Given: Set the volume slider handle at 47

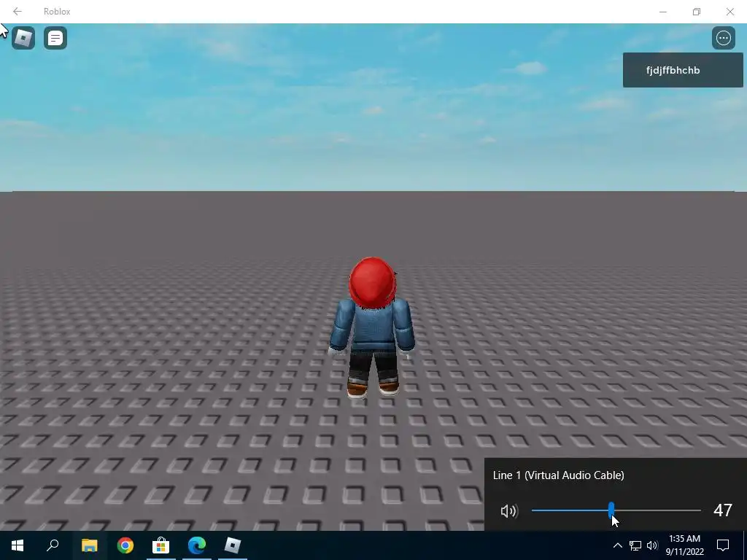Looking at the screenshot, I should 611,510.
